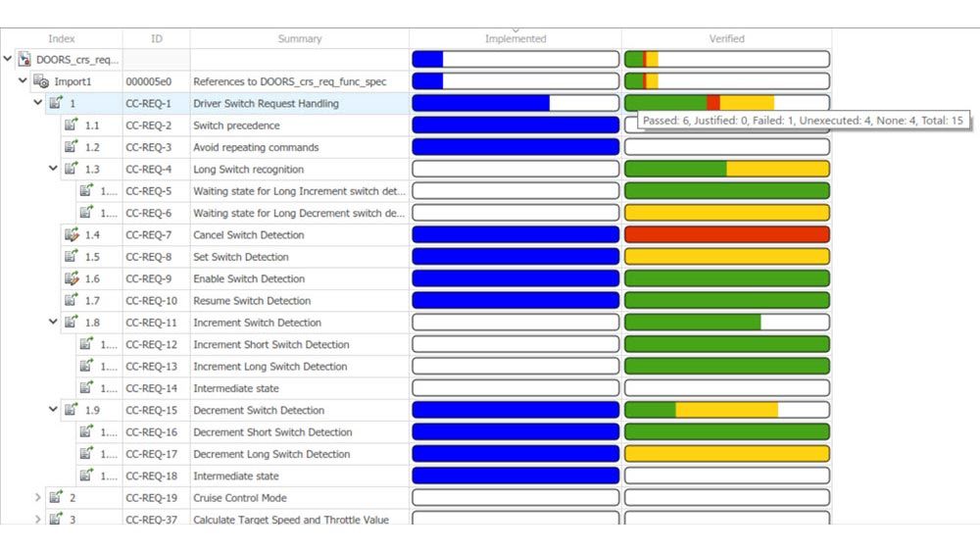The width and height of the screenshot is (980, 552).
Task: Click the requirement icon for row 2
Action: coord(56,498)
